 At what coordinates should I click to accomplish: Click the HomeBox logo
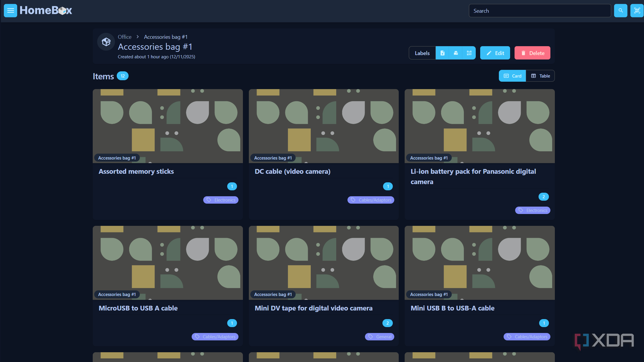(46, 11)
